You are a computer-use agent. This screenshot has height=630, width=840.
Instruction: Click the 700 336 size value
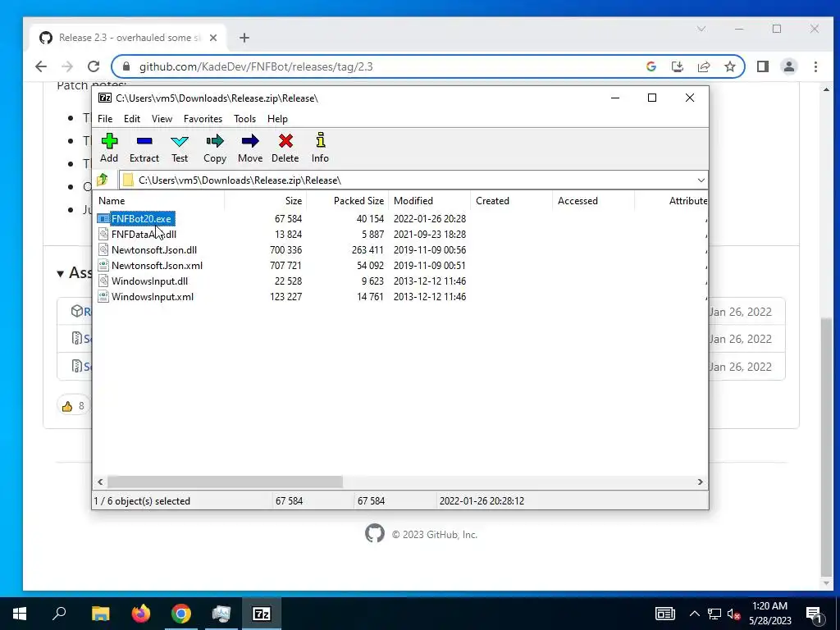point(285,249)
